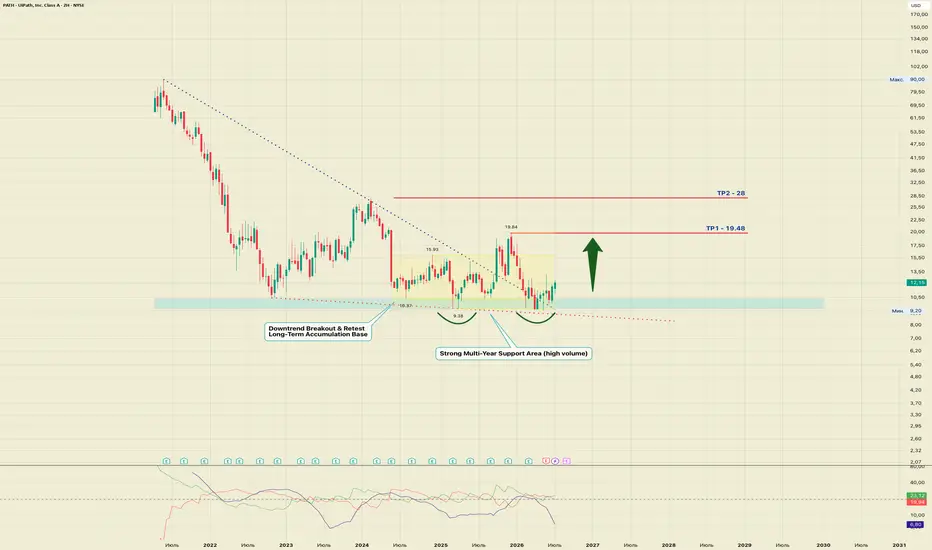The height and width of the screenshot is (550, 932).
Task: Select the large green up arrow drawing
Action: coord(593,265)
